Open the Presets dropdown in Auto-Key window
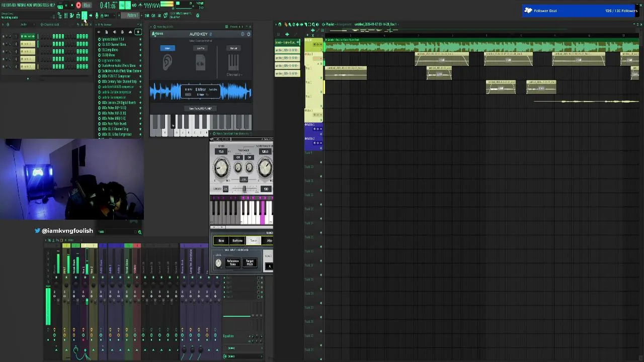The width and height of the screenshot is (644, 362). (x=235, y=27)
